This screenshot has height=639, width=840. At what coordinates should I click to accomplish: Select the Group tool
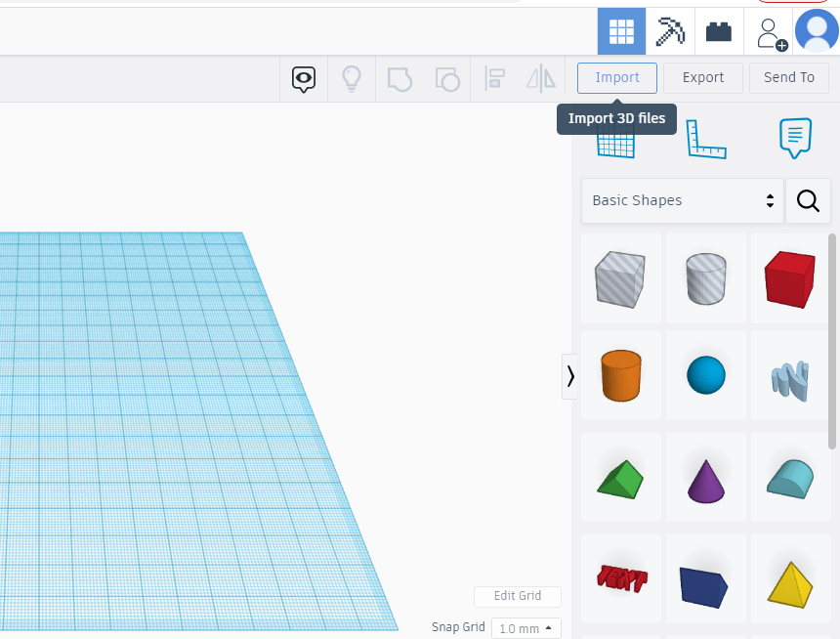399,78
